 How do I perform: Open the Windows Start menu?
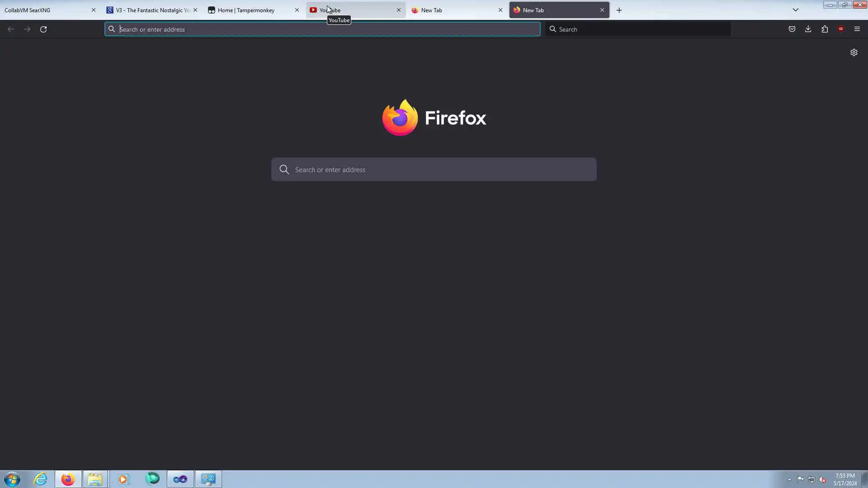click(x=12, y=479)
